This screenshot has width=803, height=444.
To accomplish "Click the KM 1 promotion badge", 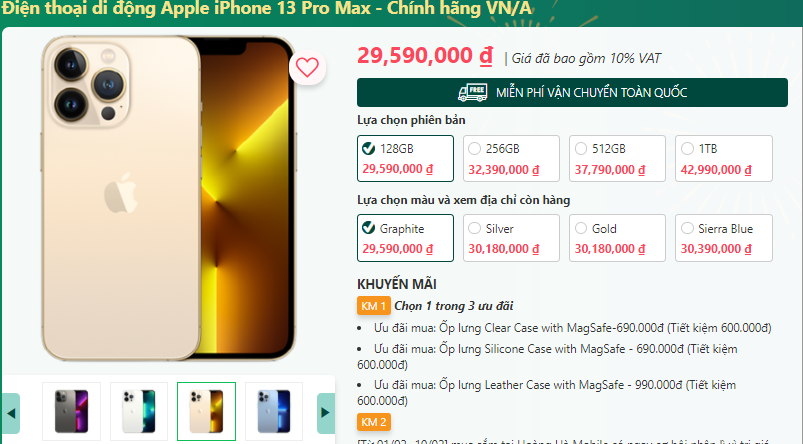I will [374, 306].
